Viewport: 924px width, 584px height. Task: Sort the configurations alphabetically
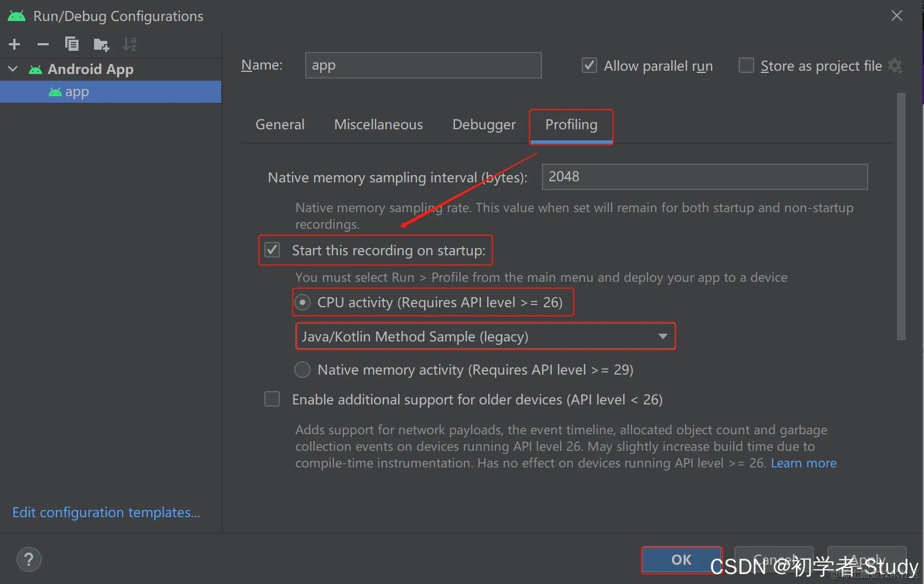point(129,44)
